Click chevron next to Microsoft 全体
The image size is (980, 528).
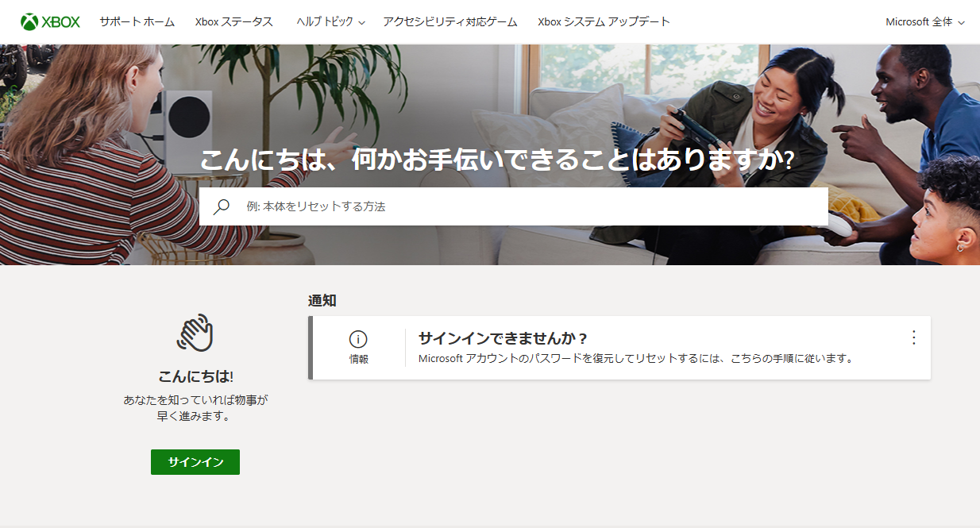(961, 23)
